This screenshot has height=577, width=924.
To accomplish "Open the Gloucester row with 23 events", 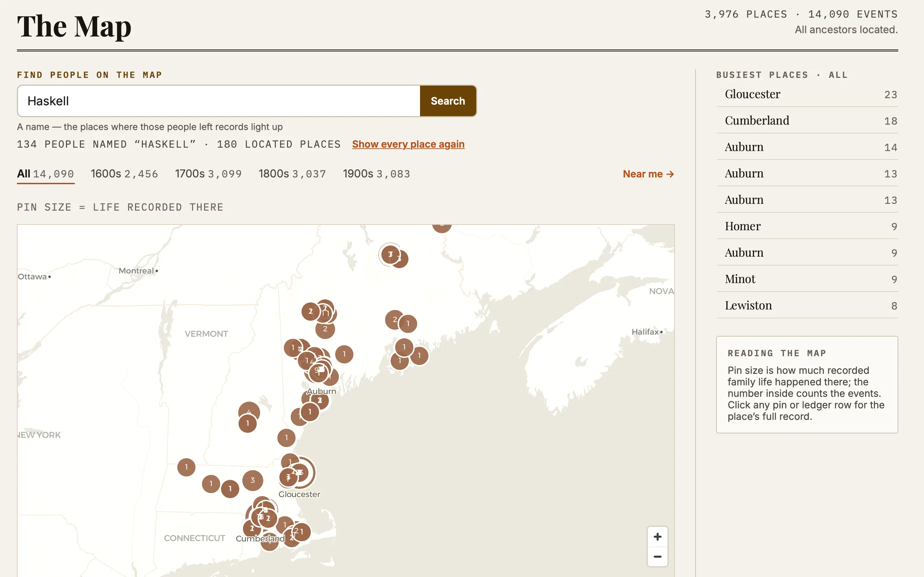I will [807, 94].
